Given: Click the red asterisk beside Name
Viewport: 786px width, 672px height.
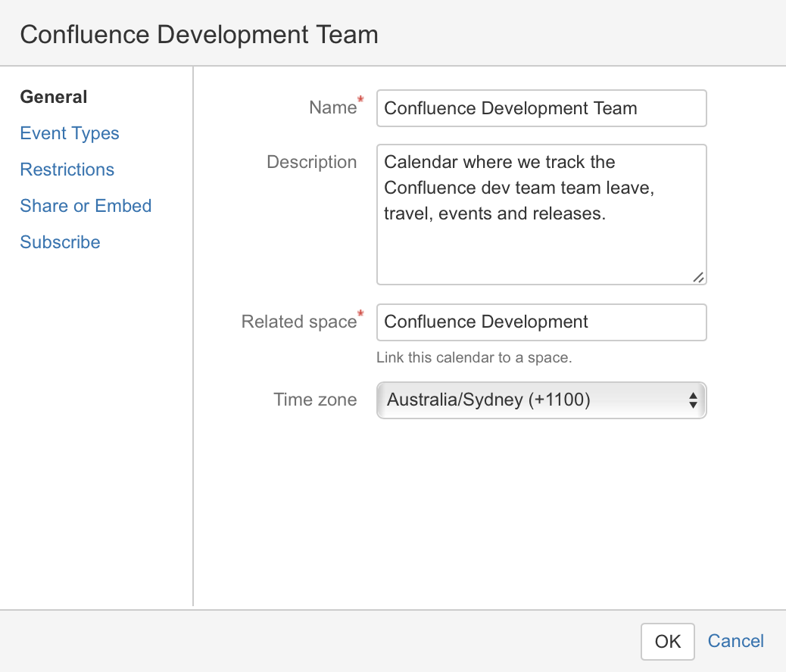Looking at the screenshot, I should 360,101.
